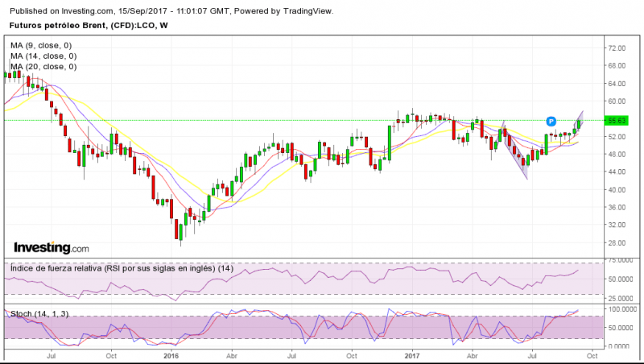Click the 60.00 price axis label

(617, 101)
